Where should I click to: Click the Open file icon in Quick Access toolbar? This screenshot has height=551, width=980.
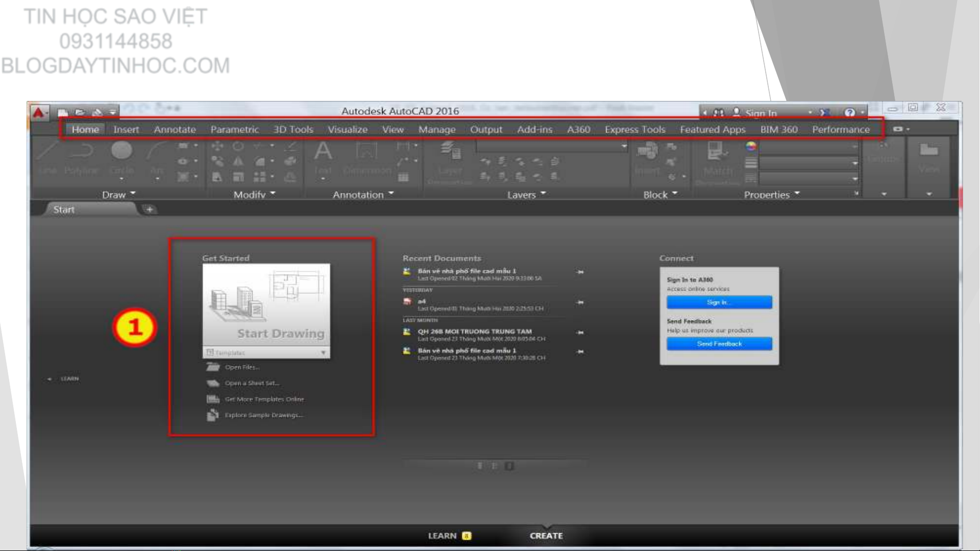[80, 112]
